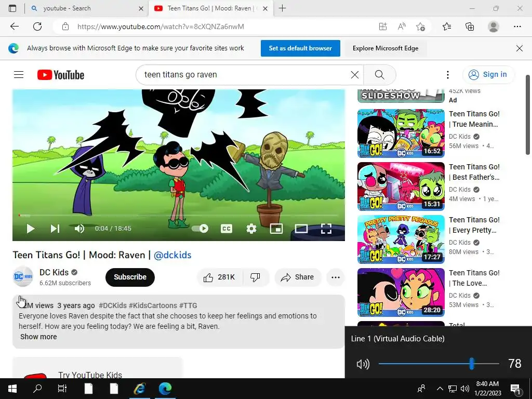Click the video progress bar
532x399 pixels.
click(x=179, y=215)
